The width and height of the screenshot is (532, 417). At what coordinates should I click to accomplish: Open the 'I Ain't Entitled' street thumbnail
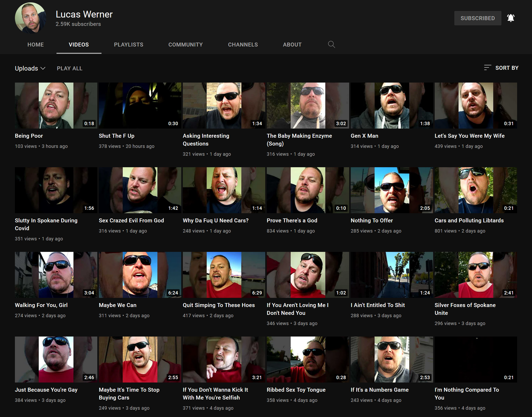[392, 275]
